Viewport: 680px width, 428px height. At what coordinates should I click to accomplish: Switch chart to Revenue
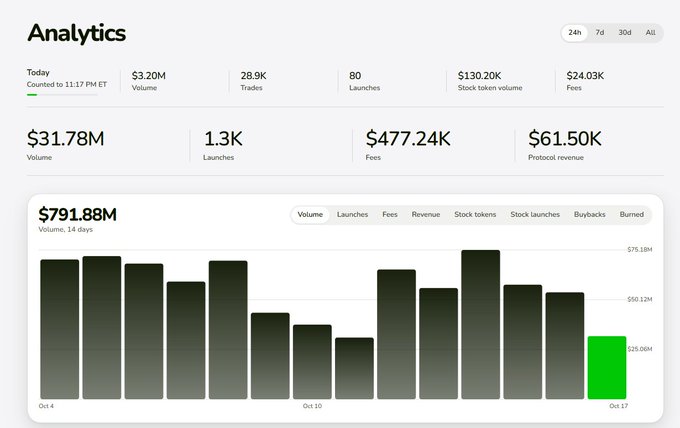[425, 215]
